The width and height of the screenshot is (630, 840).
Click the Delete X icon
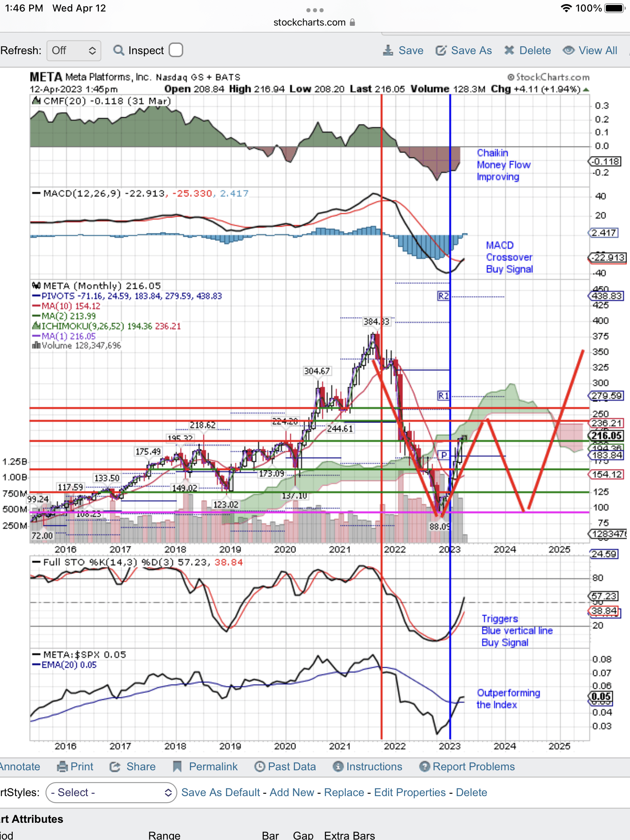click(509, 50)
